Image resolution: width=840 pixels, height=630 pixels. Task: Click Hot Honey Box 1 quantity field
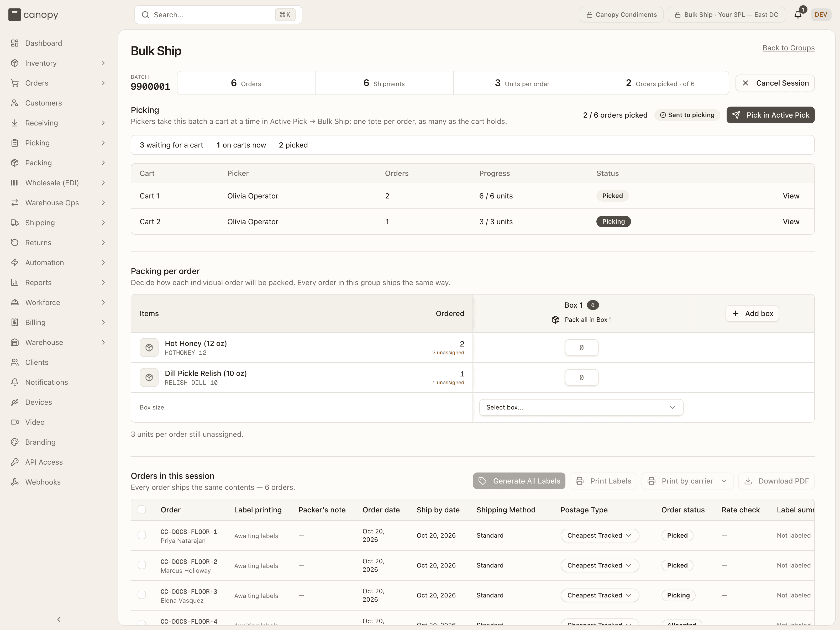pyautogui.click(x=581, y=348)
